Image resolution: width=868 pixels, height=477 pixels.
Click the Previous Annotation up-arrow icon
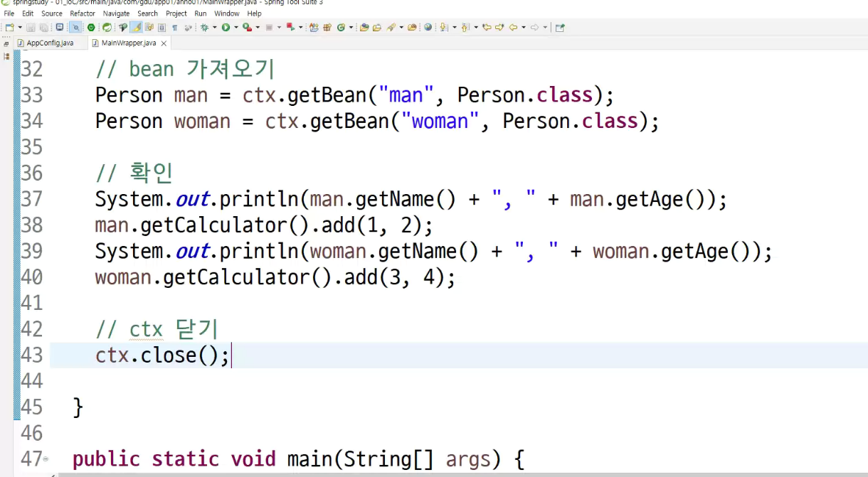click(x=465, y=28)
